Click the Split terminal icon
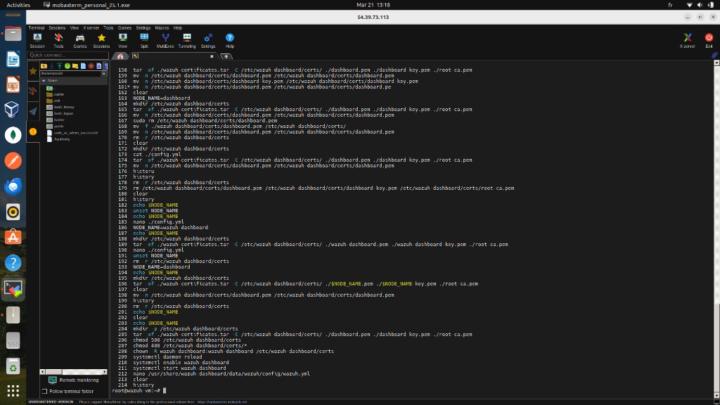This screenshot has height=405, width=720. [x=144, y=40]
